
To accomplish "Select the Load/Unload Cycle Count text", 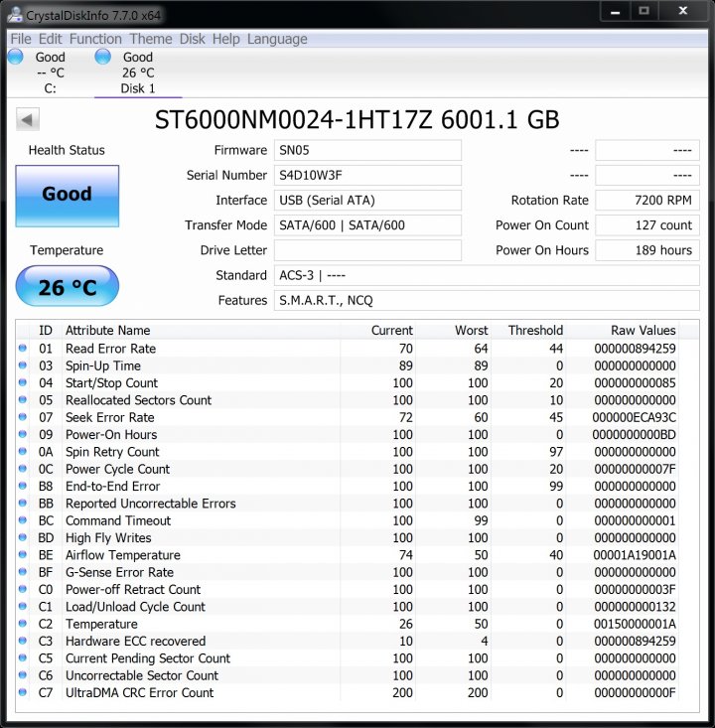I will click(135, 607).
